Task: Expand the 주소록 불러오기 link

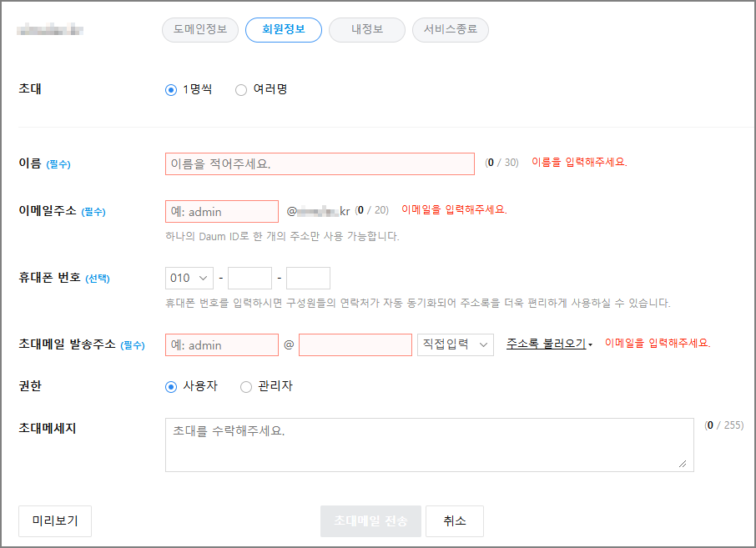Action: click(549, 344)
